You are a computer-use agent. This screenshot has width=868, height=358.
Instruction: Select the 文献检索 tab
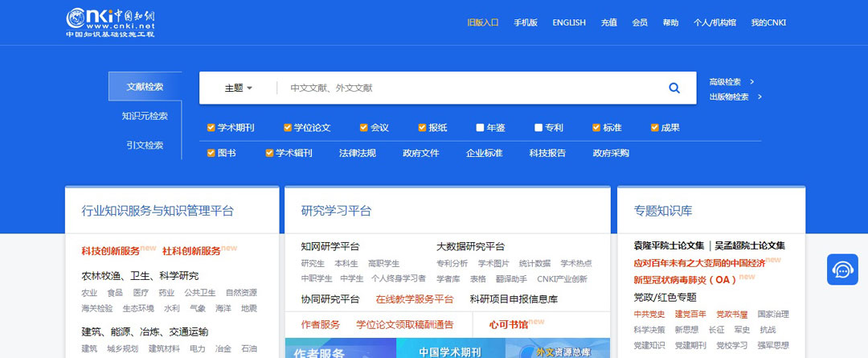click(145, 86)
